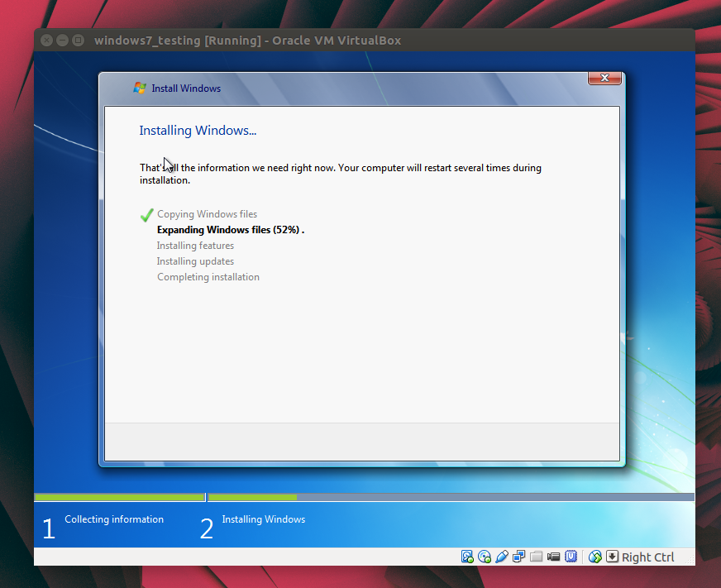The height and width of the screenshot is (588, 721).
Task: Open the network adapters status icon
Action: pos(519,557)
